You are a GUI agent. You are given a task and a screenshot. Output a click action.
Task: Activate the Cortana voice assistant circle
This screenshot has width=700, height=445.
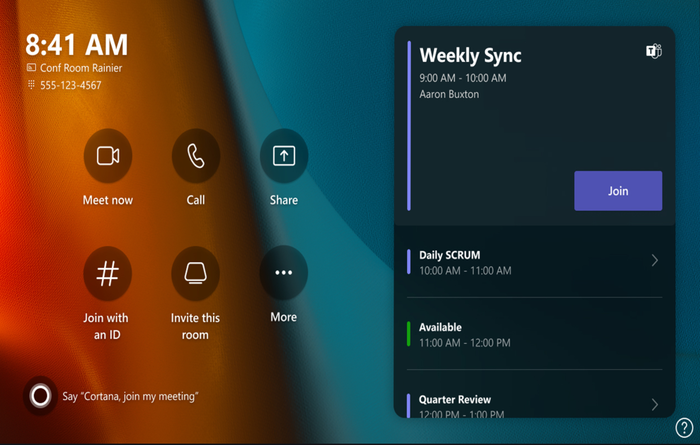(x=40, y=395)
